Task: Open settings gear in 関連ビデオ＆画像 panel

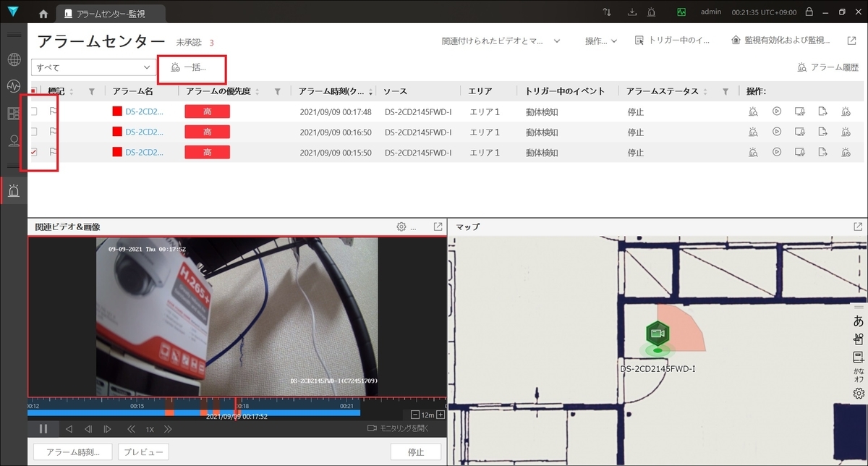Action: tap(400, 226)
